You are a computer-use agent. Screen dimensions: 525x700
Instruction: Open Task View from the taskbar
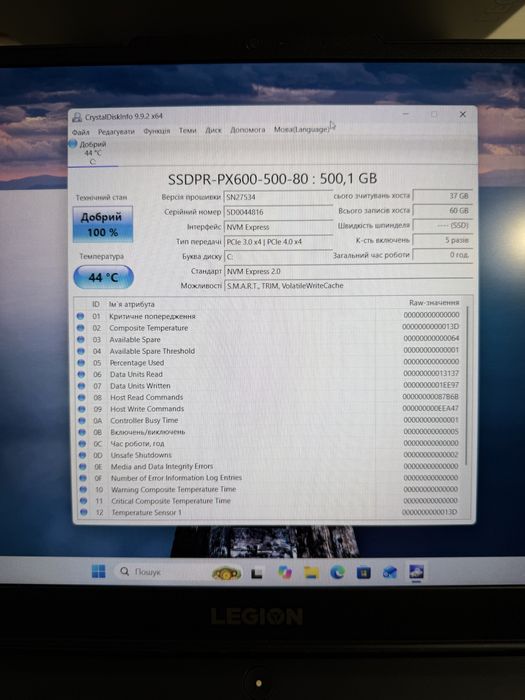click(257, 573)
